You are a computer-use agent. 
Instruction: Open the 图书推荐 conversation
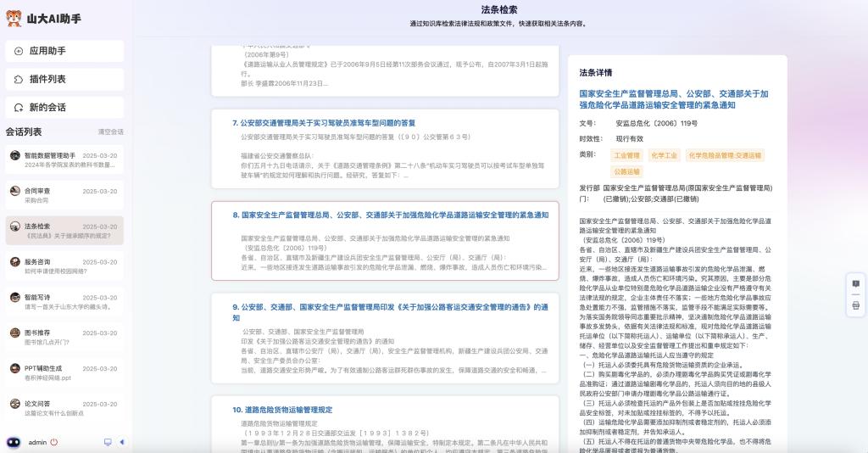point(64,337)
